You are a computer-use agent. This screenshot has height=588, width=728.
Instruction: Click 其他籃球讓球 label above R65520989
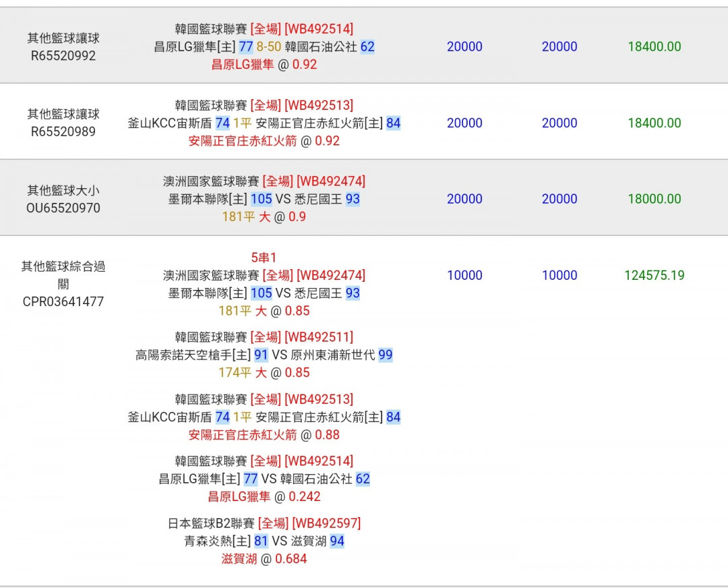63,114
